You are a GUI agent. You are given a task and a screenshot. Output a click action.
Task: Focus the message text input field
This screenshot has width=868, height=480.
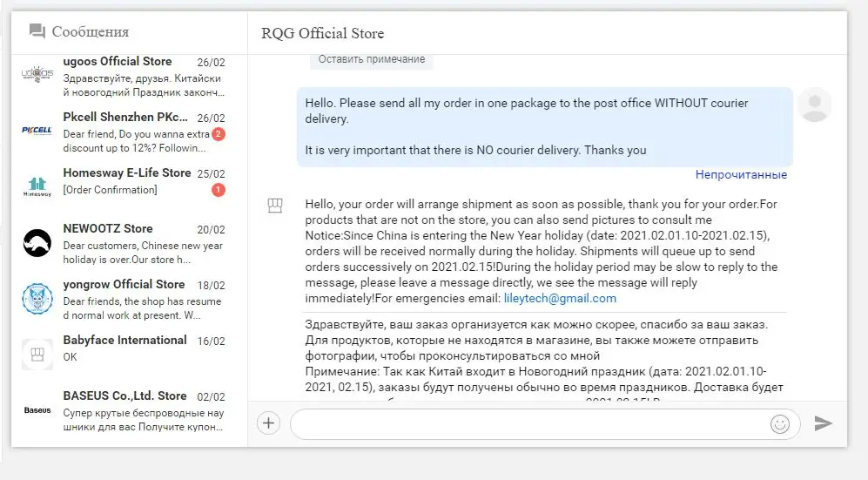528,424
